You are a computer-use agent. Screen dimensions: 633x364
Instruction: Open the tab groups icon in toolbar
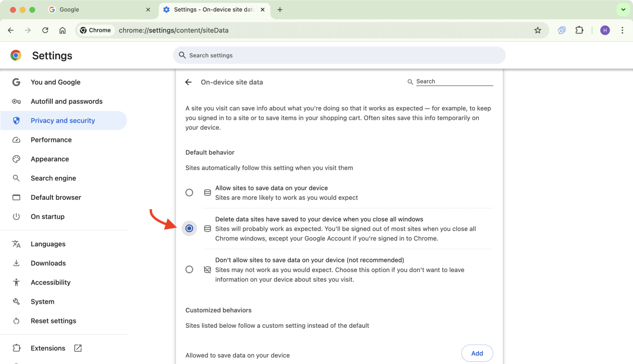pyautogui.click(x=561, y=31)
